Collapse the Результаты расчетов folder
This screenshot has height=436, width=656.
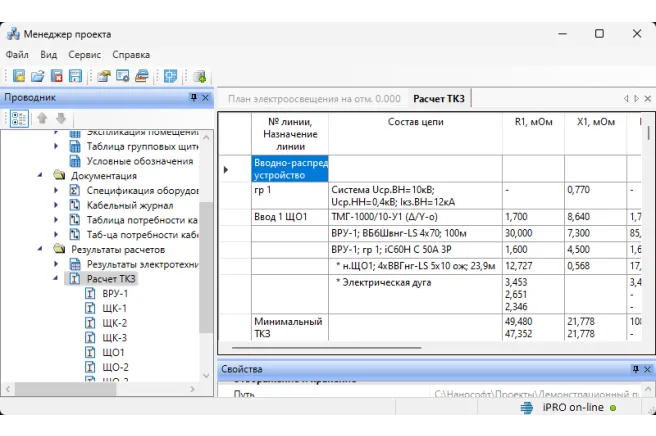42,249
